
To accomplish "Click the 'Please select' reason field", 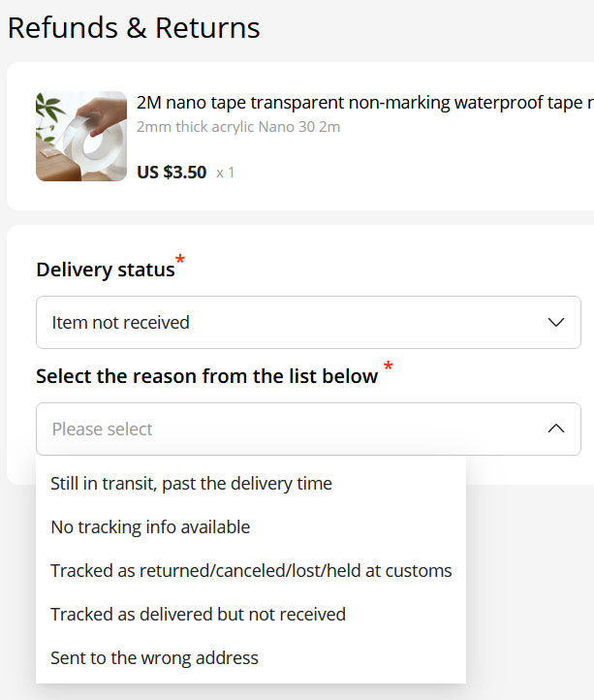I will (x=291, y=429).
